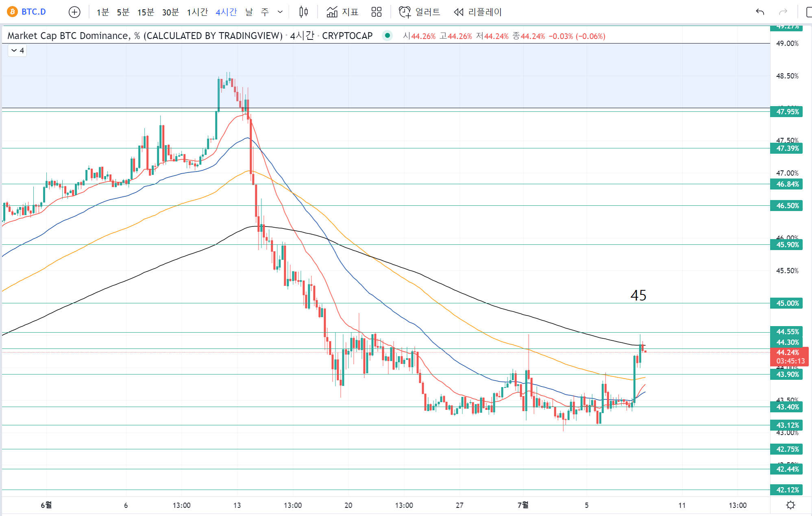Select the red 44.24% current price label

click(788, 353)
